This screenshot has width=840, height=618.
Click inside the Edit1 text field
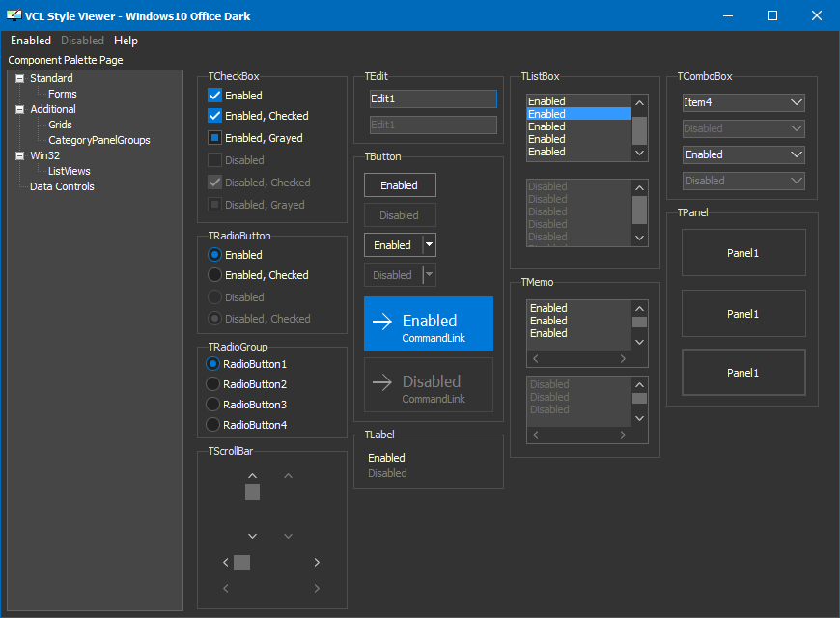point(433,98)
